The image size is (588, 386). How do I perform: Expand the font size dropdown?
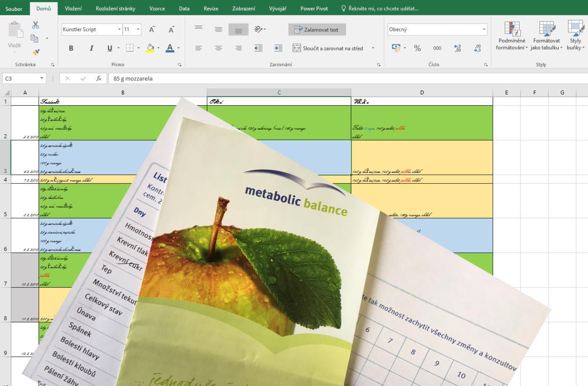point(138,29)
